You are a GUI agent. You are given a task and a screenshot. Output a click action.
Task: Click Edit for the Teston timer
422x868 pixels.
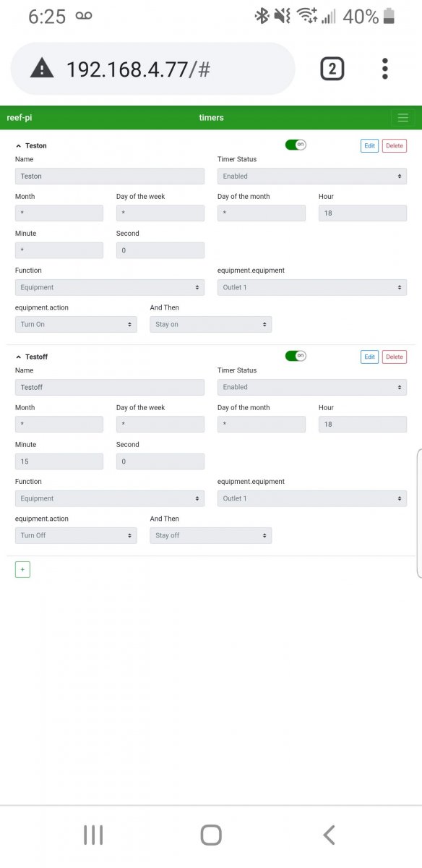tap(369, 145)
